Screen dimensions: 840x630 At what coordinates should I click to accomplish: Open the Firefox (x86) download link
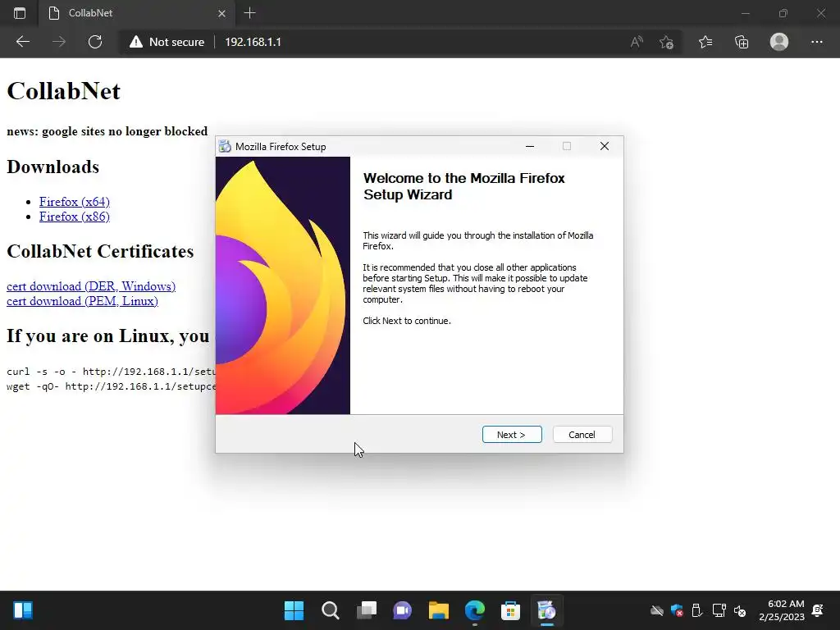75,217
